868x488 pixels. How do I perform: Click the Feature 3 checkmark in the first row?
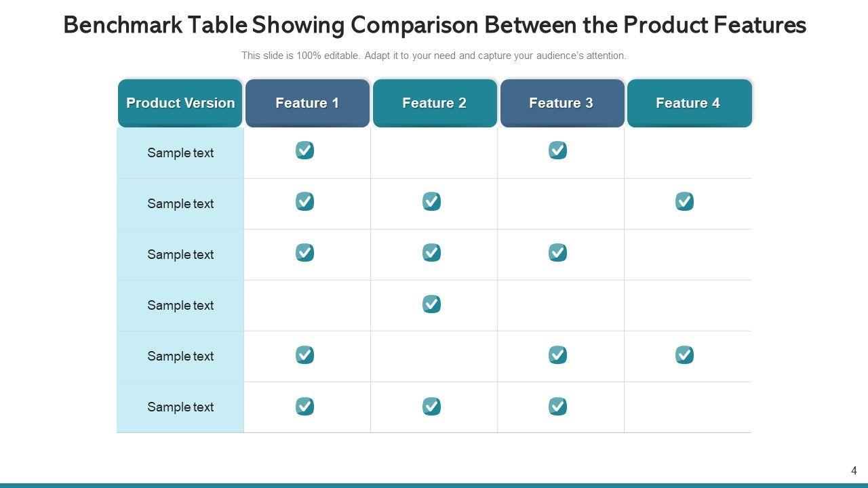click(557, 150)
